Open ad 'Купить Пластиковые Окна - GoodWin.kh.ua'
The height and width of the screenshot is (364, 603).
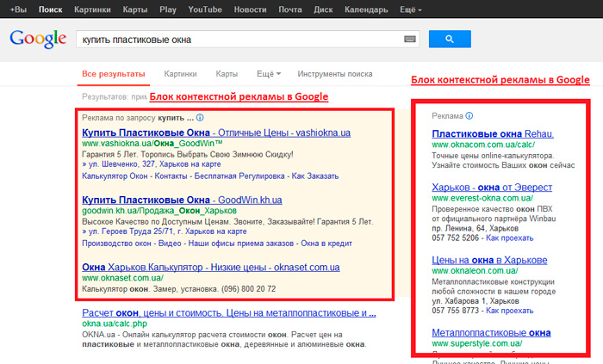pyautogui.click(x=182, y=200)
